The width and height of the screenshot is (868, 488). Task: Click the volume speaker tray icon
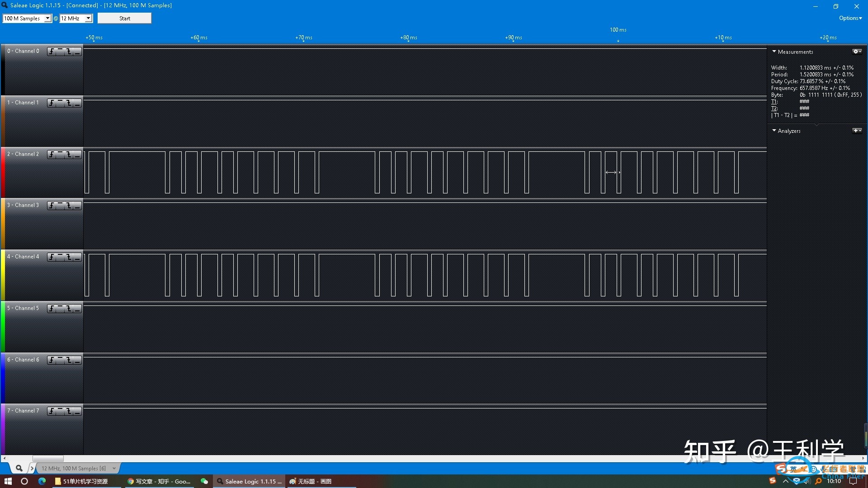click(807, 481)
